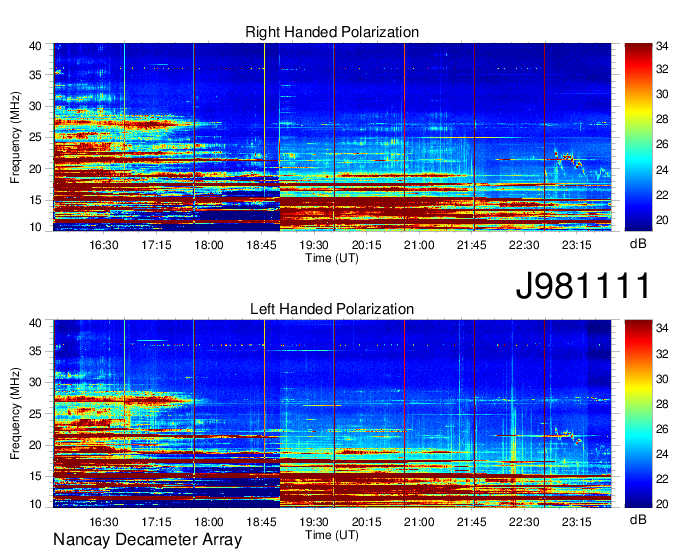The width and height of the screenshot is (680, 552).
Task: Click the right-handed polarization spectrogram image
Action: [332, 137]
